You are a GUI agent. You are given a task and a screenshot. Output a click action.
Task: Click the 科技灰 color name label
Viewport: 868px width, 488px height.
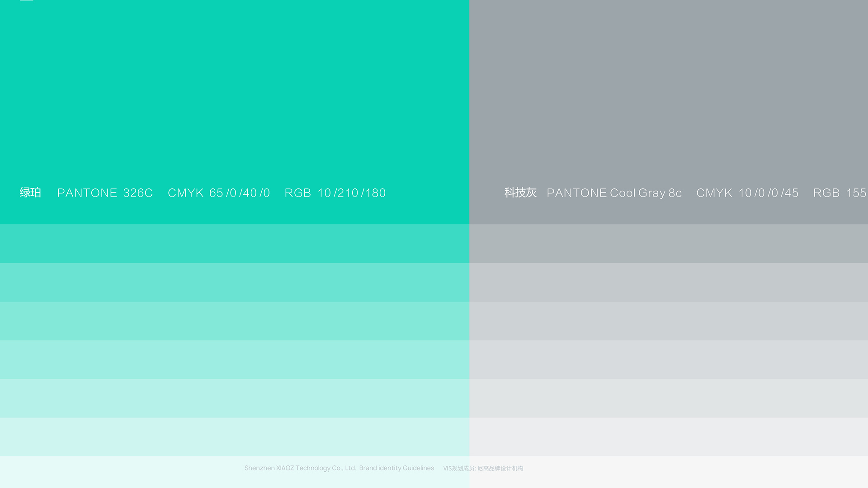(x=520, y=193)
